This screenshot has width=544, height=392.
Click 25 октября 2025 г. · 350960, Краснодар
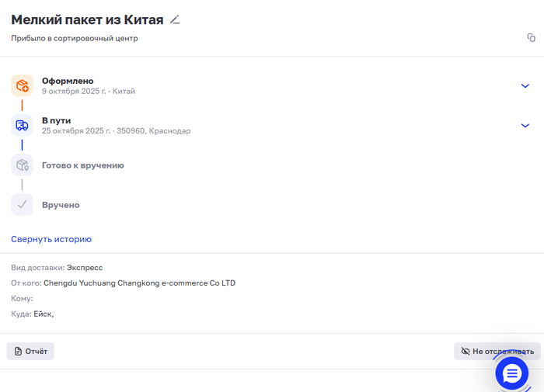(117, 130)
